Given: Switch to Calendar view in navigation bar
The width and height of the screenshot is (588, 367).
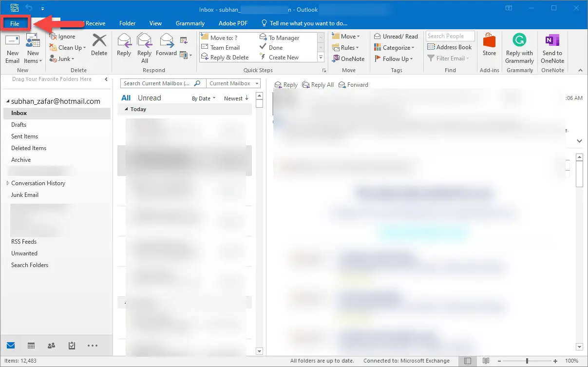Looking at the screenshot, I should point(31,346).
